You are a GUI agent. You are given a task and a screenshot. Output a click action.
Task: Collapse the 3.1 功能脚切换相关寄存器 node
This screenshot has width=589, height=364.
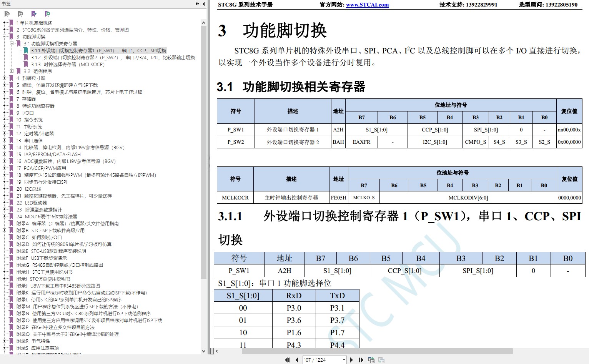click(12, 43)
